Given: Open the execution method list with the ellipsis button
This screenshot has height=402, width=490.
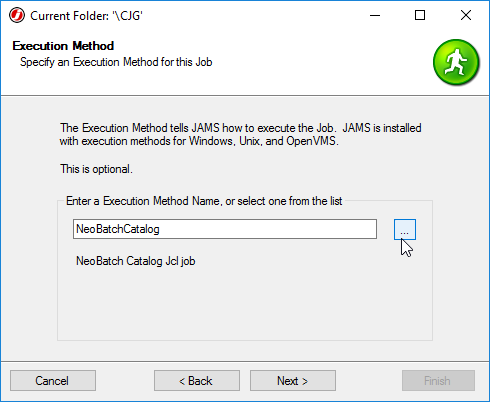Looking at the screenshot, I should pos(405,229).
